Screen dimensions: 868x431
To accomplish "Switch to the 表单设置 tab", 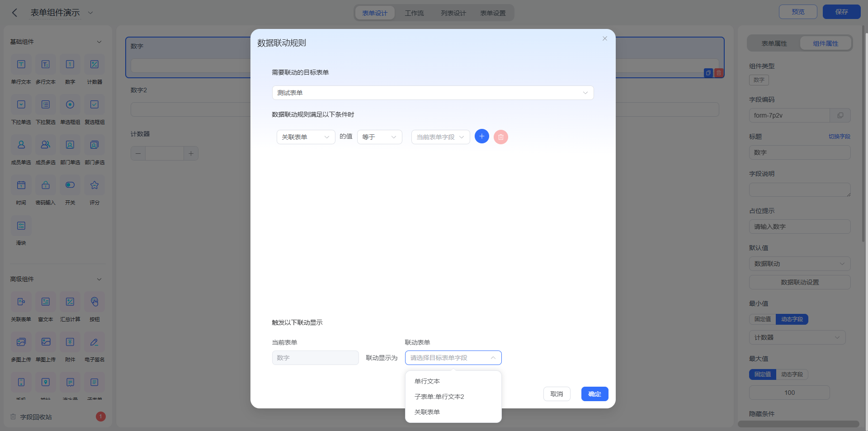I will (493, 13).
